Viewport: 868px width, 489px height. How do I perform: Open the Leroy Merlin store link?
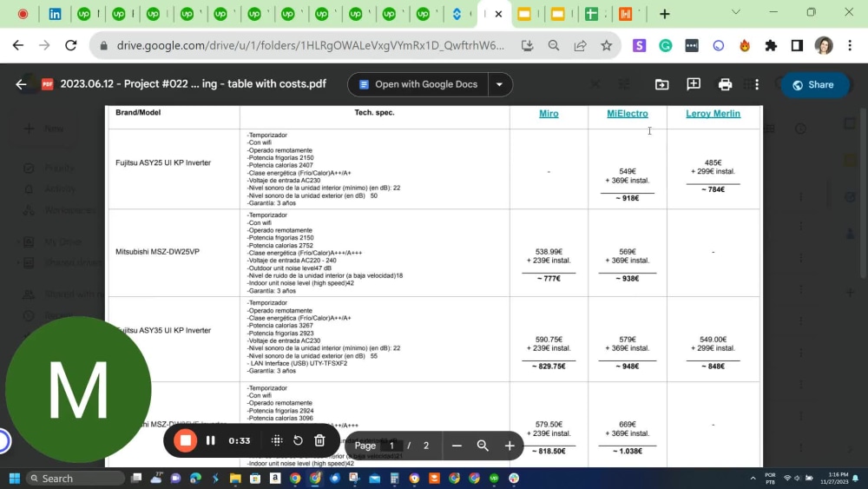pos(713,114)
